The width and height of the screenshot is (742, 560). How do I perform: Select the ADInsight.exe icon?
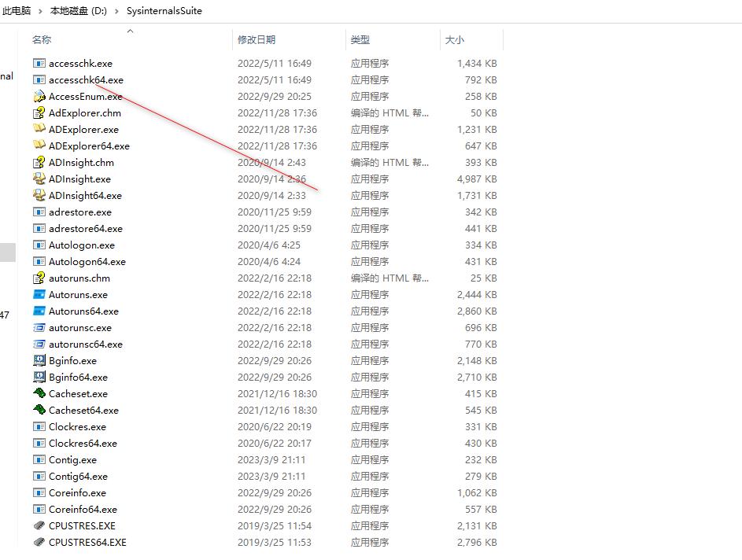(39, 179)
